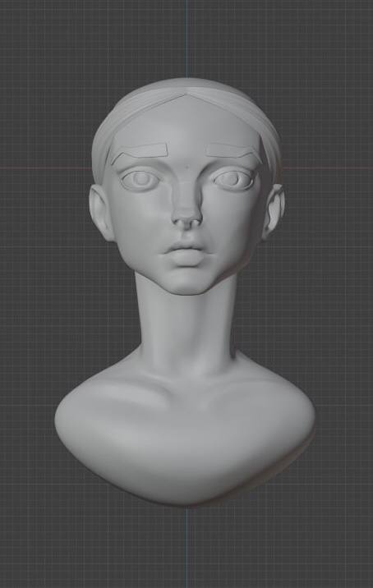
Task: Click the sculpted head's left-side eye iris
Action: (141, 179)
